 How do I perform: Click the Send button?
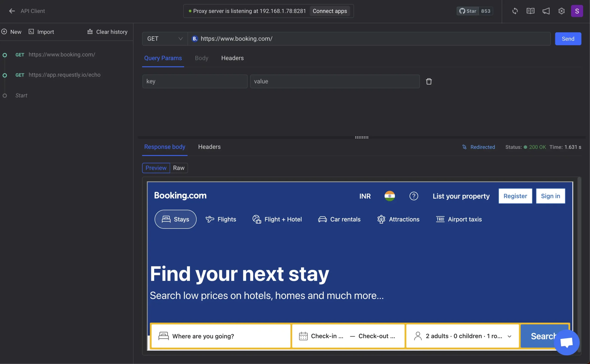tap(568, 39)
